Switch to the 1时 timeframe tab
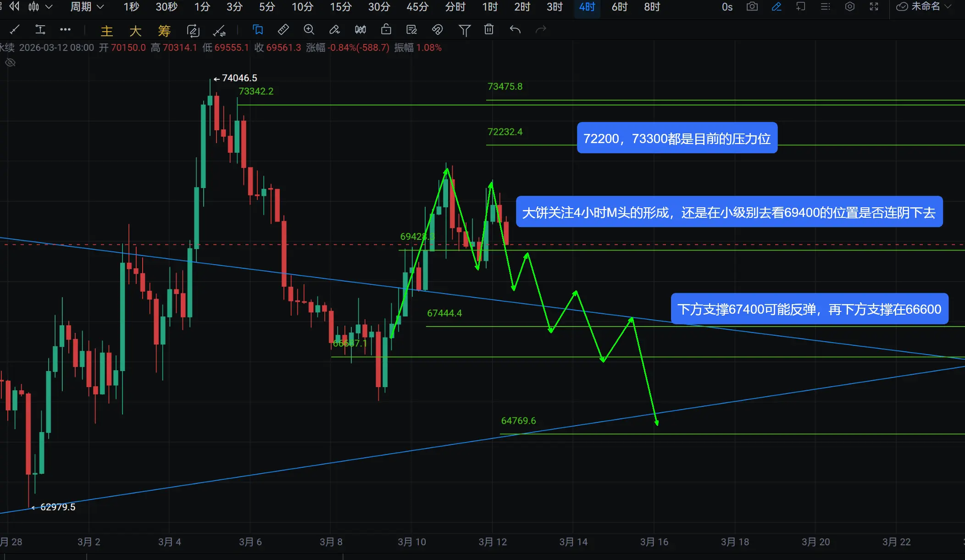Image resolution: width=965 pixels, height=560 pixels. tap(490, 7)
